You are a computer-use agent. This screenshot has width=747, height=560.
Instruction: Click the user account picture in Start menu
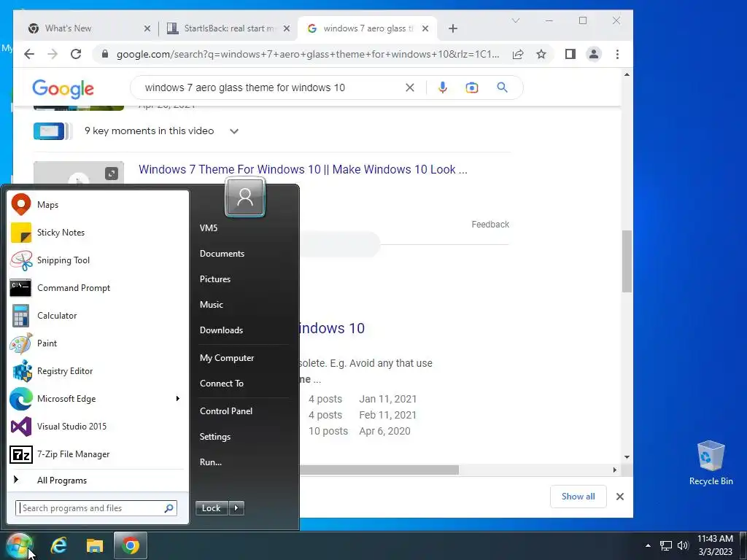click(245, 197)
